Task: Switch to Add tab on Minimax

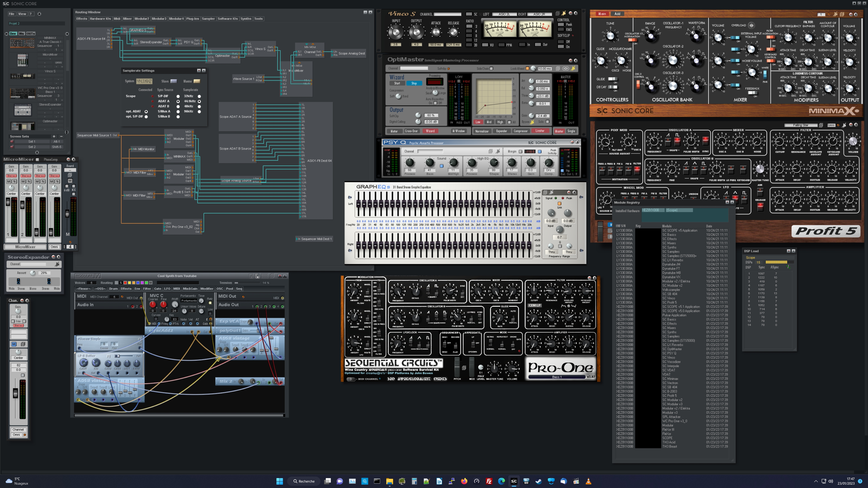Action: click(x=617, y=14)
